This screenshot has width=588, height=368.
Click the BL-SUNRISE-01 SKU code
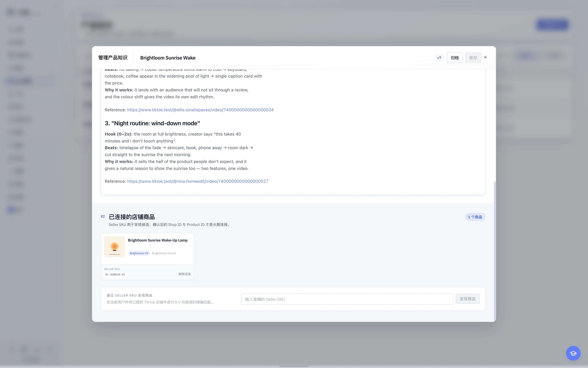pyautogui.click(x=115, y=274)
